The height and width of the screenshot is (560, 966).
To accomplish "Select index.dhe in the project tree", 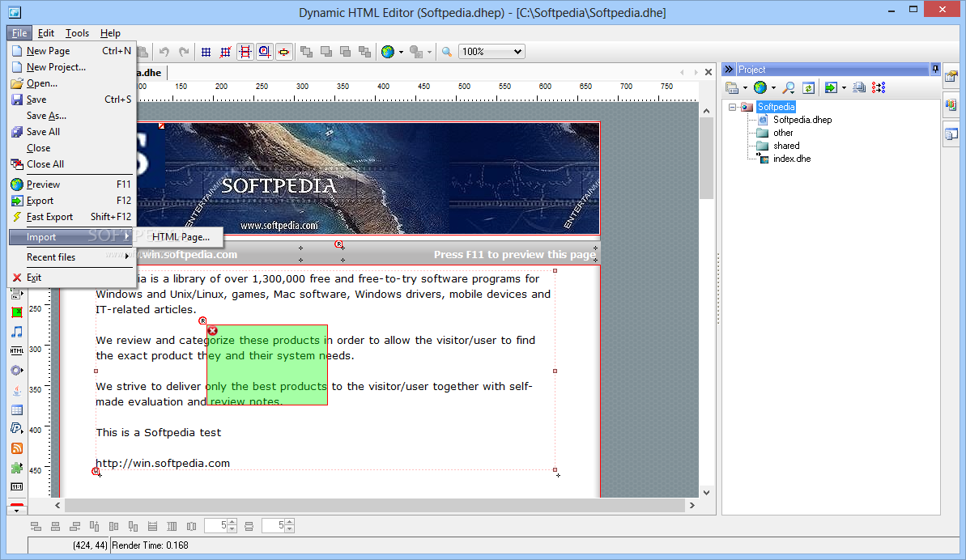I will click(x=792, y=159).
